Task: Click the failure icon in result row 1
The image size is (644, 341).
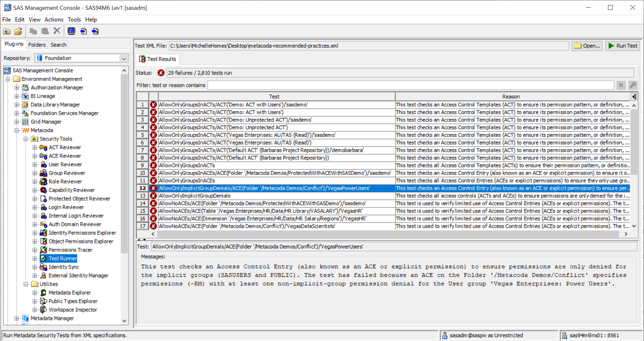Action: 154,105
